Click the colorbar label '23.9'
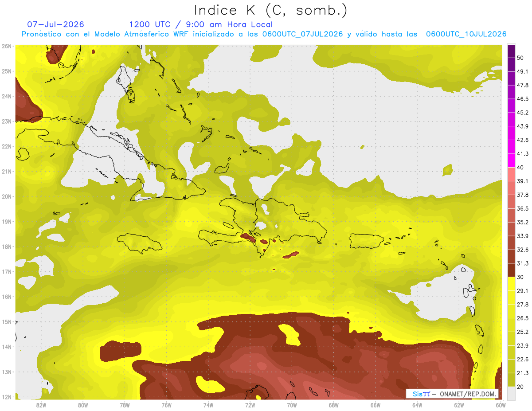The height and width of the screenshot is (411, 532). coord(523,346)
